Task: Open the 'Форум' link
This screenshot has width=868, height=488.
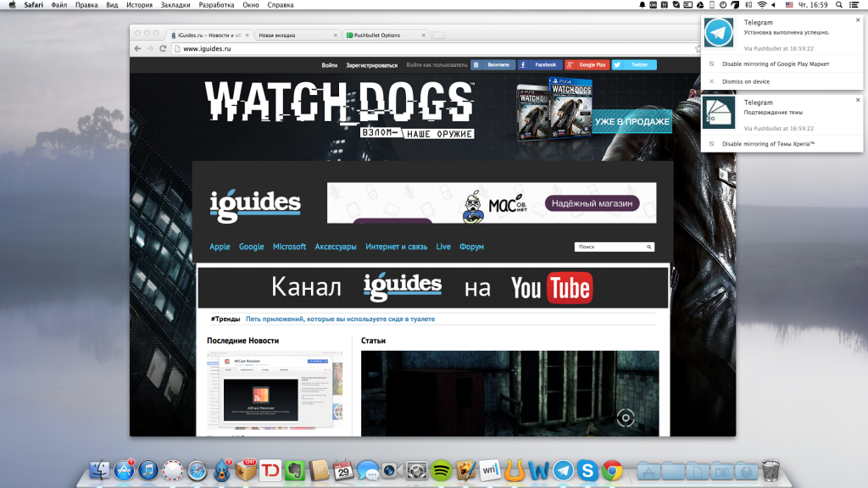Action: 471,247
